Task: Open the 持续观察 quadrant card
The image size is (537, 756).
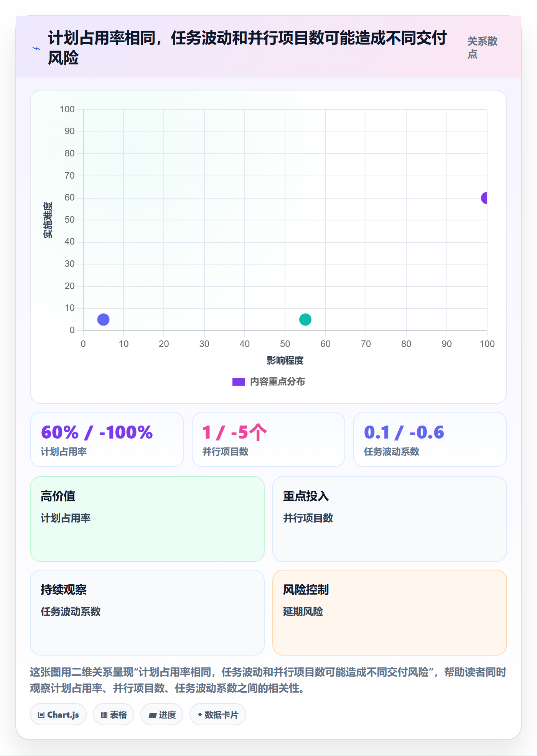Action: (147, 613)
